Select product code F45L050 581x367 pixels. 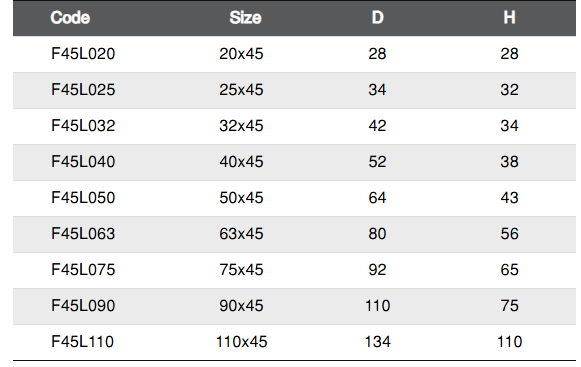pos(83,198)
